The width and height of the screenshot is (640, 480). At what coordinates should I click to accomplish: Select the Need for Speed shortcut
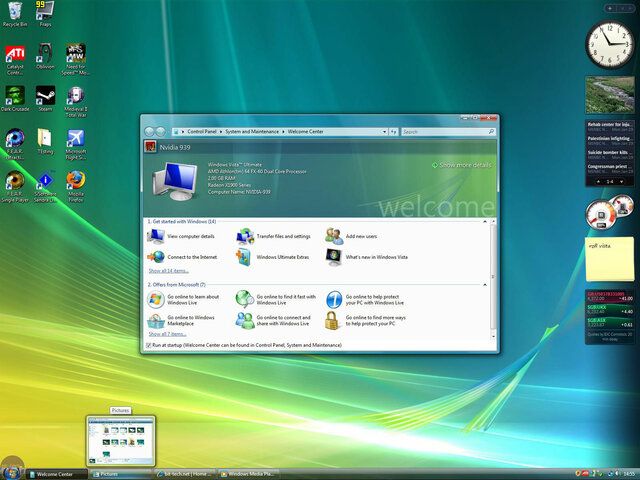pyautogui.click(x=76, y=60)
